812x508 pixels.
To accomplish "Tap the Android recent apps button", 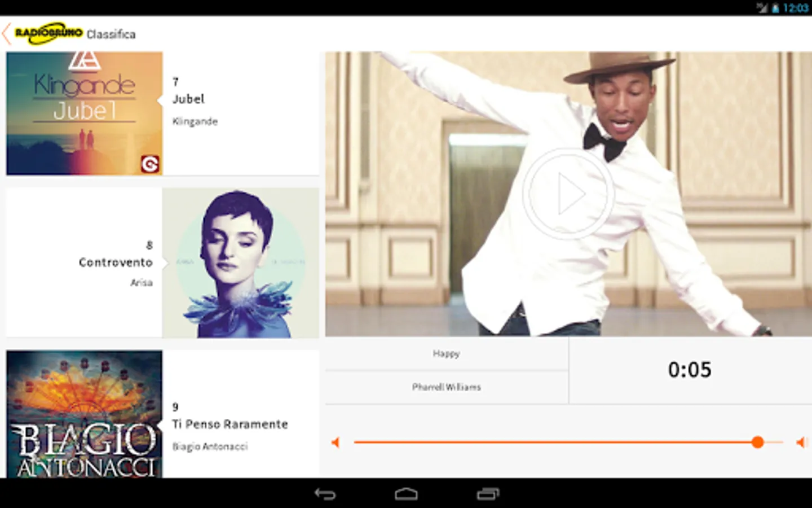I will coord(488,494).
